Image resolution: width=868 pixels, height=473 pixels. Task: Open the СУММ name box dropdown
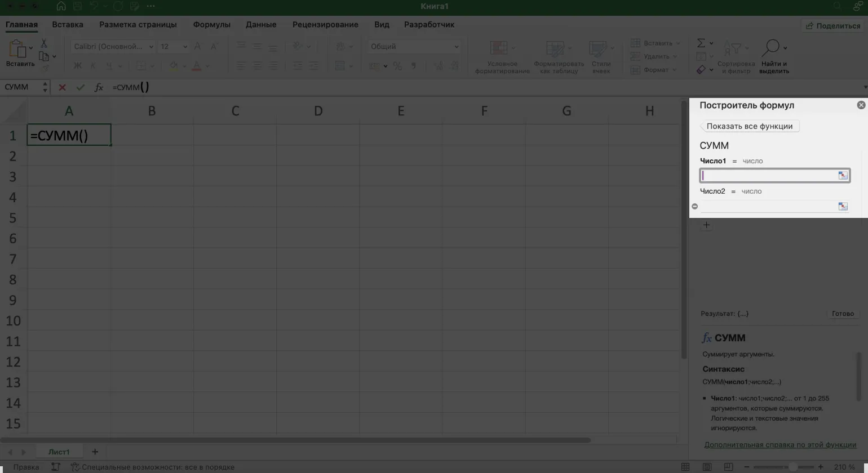coord(45,87)
